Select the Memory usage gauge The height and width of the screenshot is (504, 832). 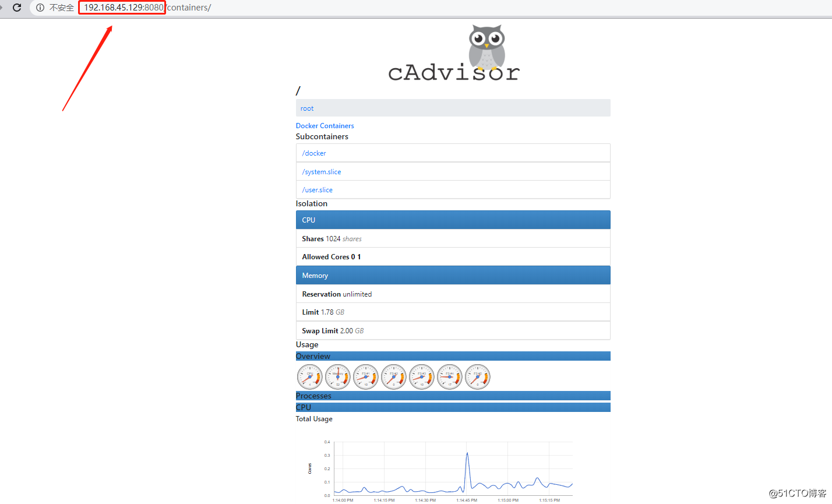click(x=337, y=377)
